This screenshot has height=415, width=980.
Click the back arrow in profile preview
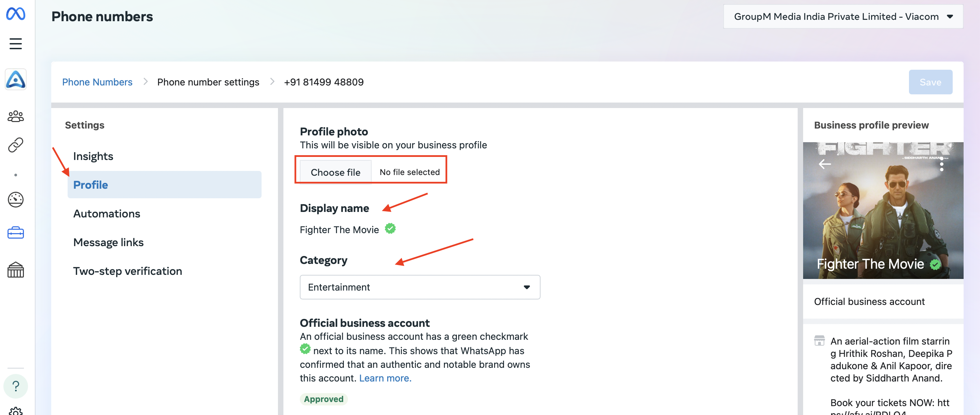pyautogui.click(x=824, y=164)
